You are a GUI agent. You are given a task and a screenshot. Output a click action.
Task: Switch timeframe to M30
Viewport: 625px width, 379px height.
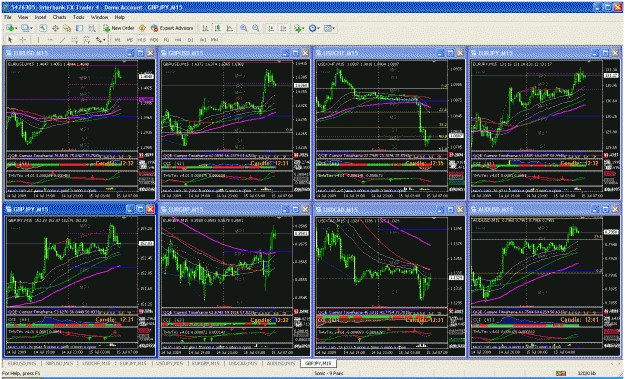tap(154, 40)
